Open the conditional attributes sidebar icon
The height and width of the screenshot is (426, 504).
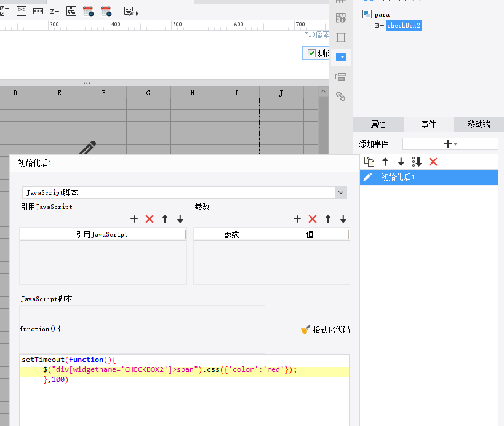point(341,77)
